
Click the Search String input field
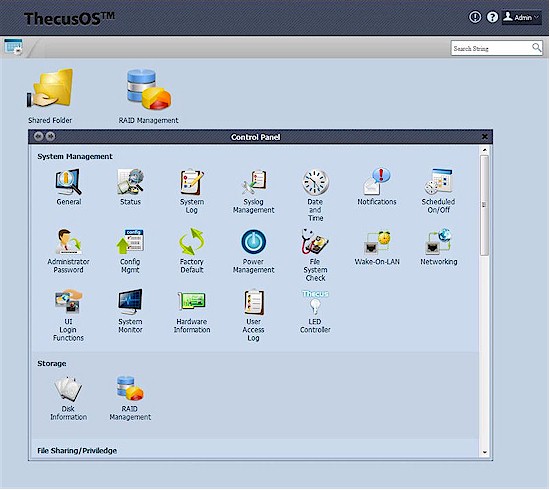(x=491, y=48)
